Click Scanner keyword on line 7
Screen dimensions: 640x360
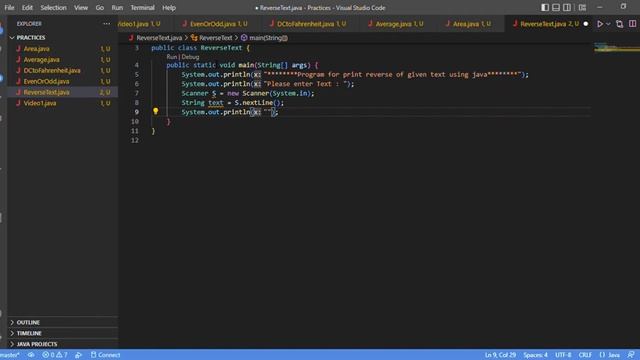195,93
